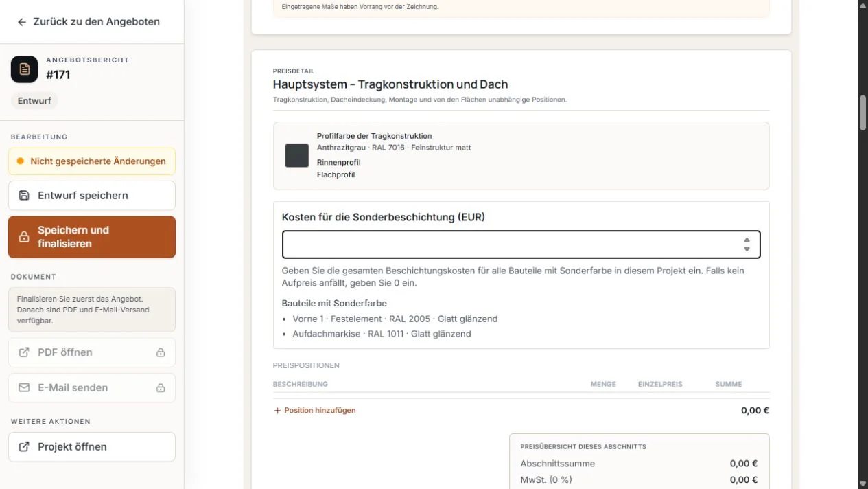Click the EINZELPREIS column header
The width and height of the screenshot is (868, 489).
[x=660, y=385]
